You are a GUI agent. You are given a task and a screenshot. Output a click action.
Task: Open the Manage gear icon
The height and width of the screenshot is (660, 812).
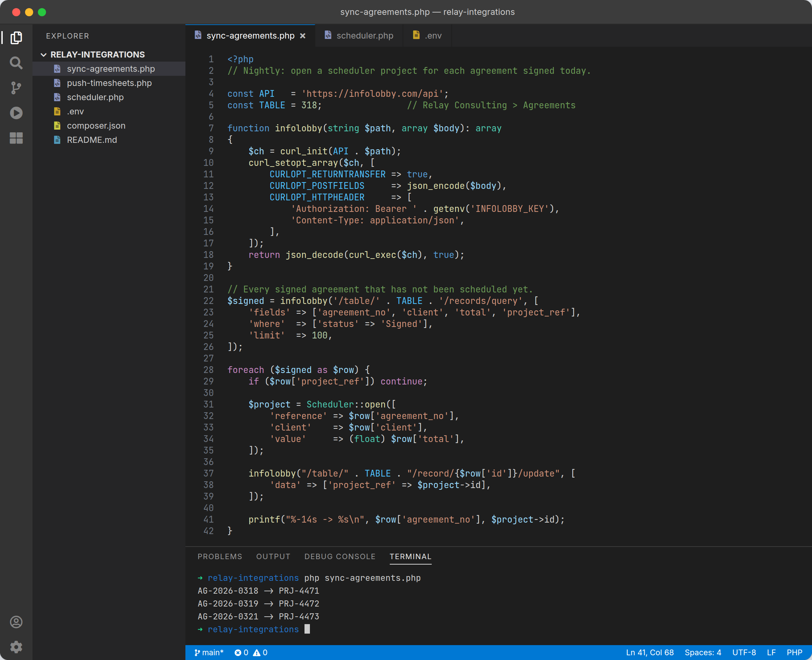tap(16, 647)
